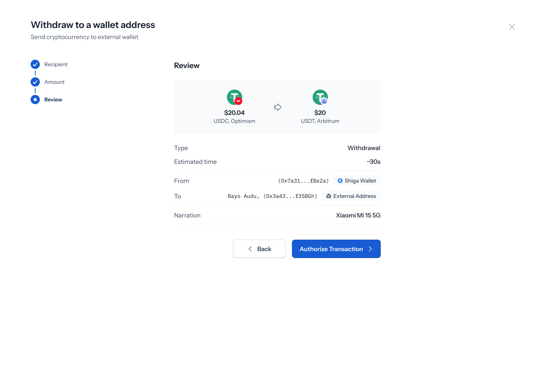Click the External Address cube icon
Image resolution: width=551 pixels, height=392 pixels.
tap(329, 196)
